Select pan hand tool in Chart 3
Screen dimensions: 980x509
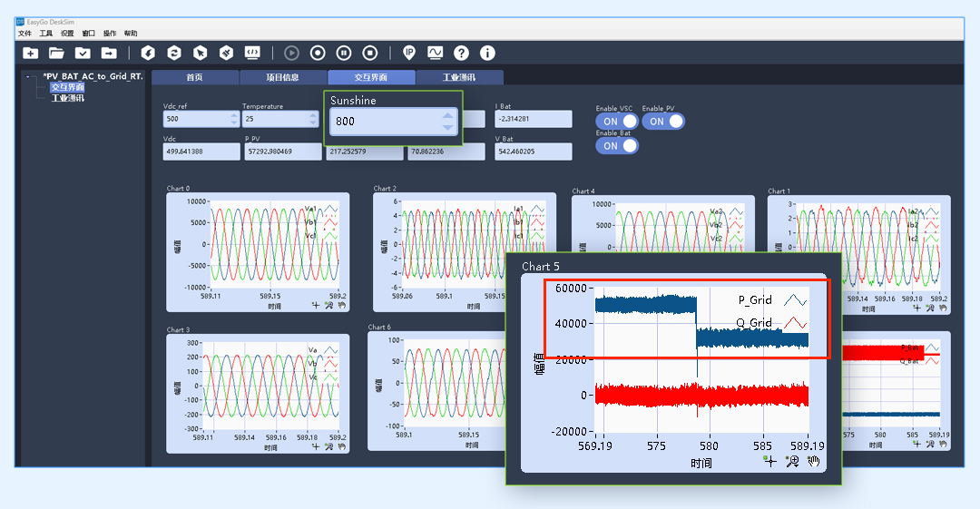point(342,446)
